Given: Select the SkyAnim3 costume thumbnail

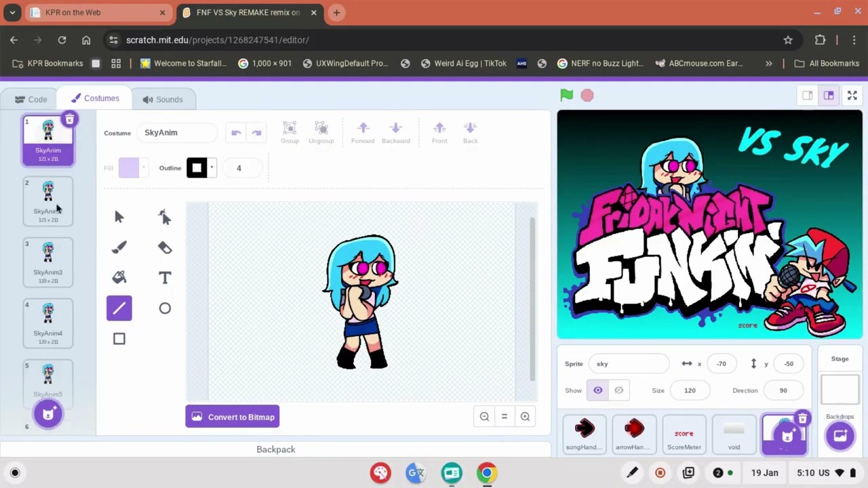Looking at the screenshot, I should (x=48, y=262).
